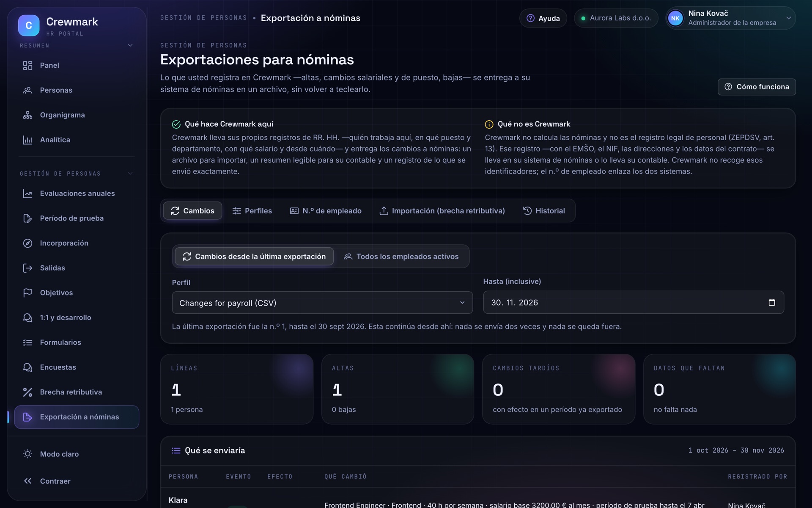812x508 pixels.
Task: Go to Personas in the sidebar
Action: coord(77,90)
